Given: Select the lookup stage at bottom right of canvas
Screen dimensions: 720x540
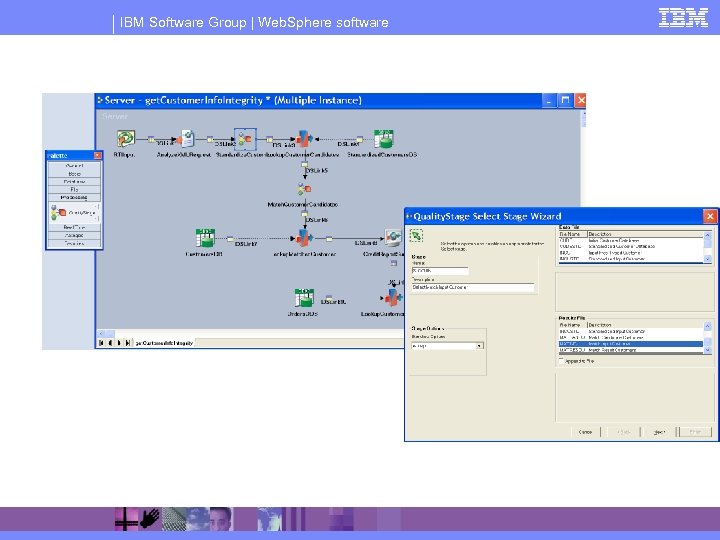Looking at the screenshot, I should (x=393, y=298).
